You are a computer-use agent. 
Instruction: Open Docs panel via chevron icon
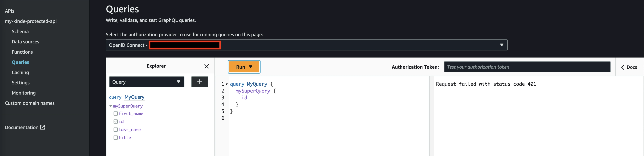(x=623, y=67)
